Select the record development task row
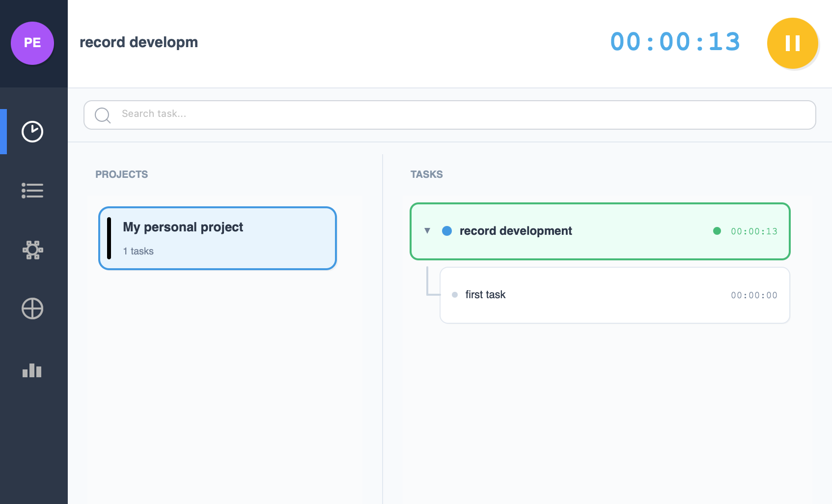 tap(600, 231)
